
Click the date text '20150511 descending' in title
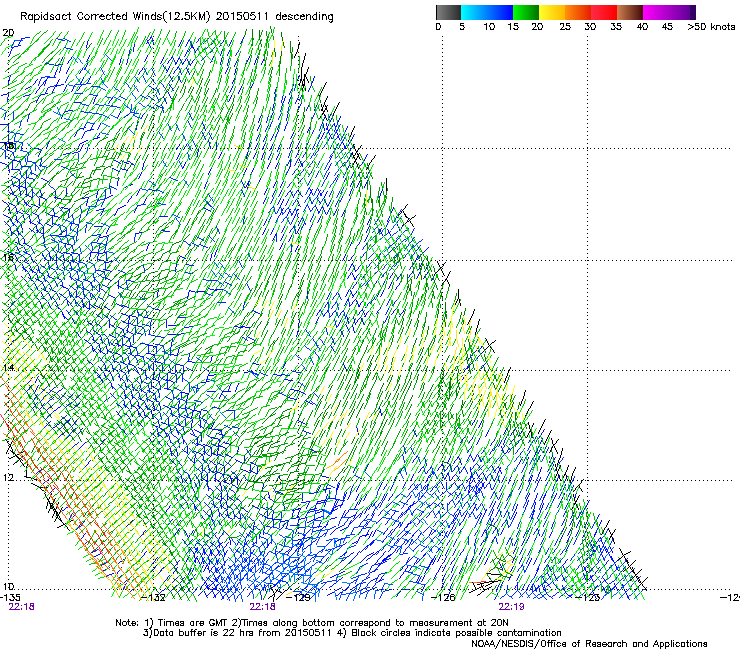click(275, 17)
